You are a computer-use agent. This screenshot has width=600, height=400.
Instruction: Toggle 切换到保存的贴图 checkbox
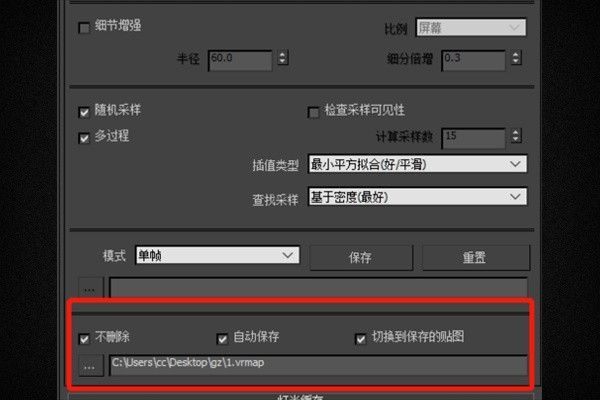click(x=360, y=339)
